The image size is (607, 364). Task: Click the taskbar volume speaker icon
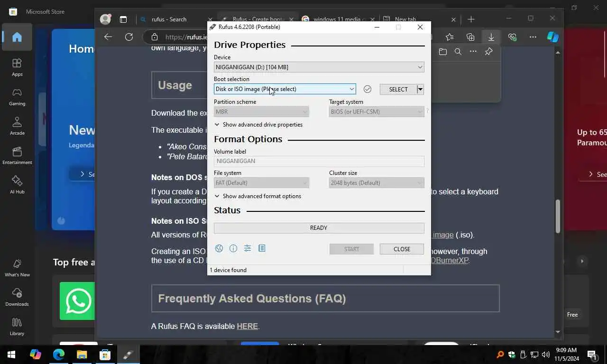(545, 355)
